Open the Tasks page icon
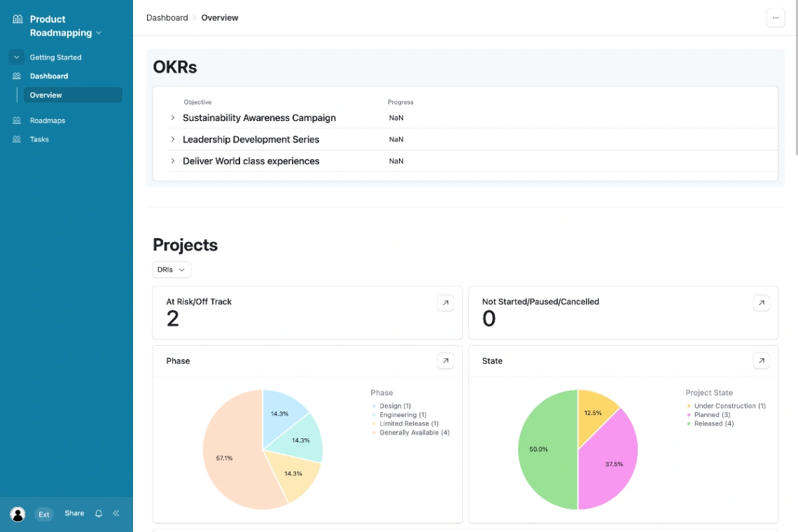Viewport: 798px width, 532px height. [x=16, y=139]
